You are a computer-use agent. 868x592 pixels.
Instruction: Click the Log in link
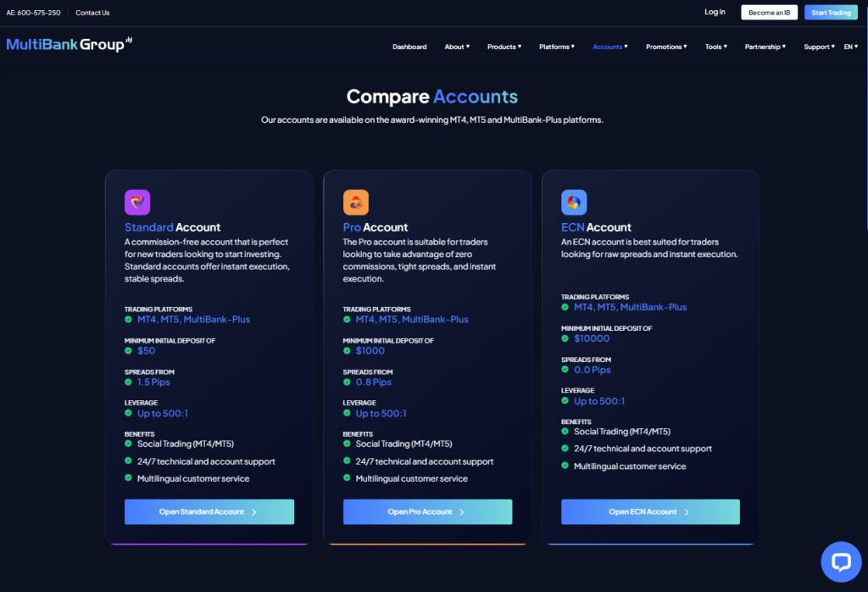pyautogui.click(x=715, y=12)
